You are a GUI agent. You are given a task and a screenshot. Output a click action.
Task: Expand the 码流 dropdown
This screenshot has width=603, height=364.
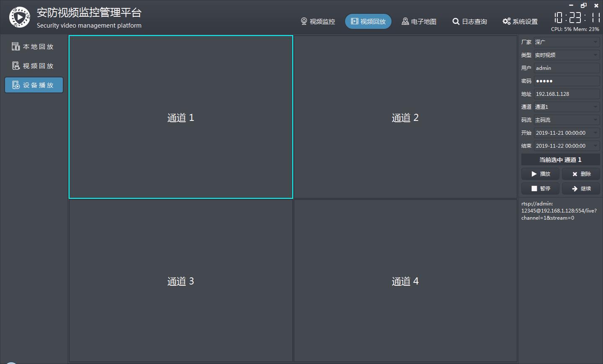click(567, 120)
